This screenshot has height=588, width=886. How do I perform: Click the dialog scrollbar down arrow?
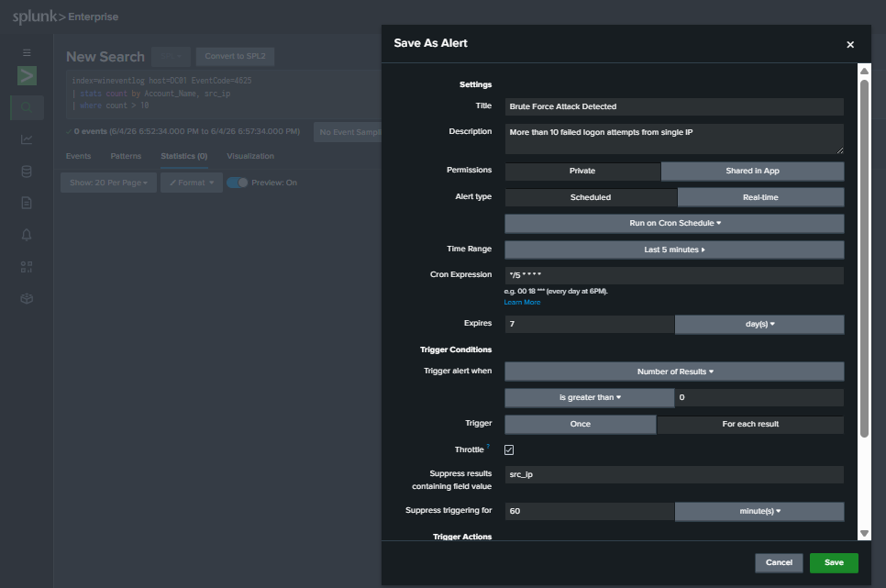click(x=864, y=533)
